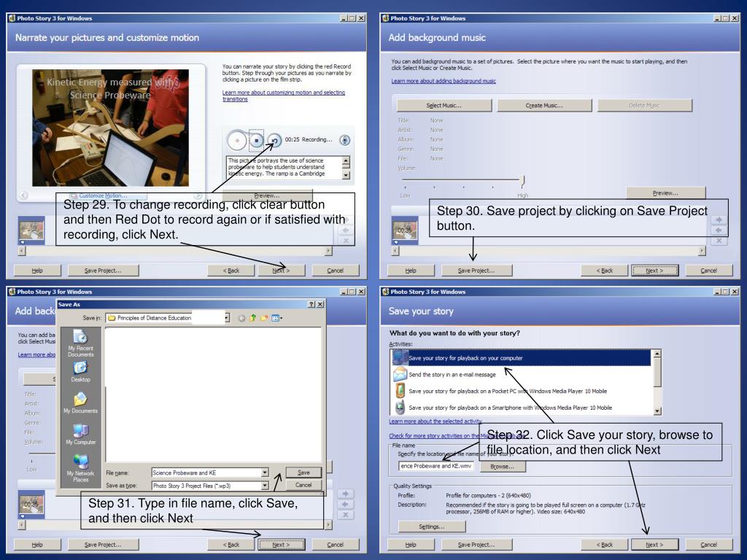Open Learn more about adding background music
747x560 pixels.
[444, 81]
